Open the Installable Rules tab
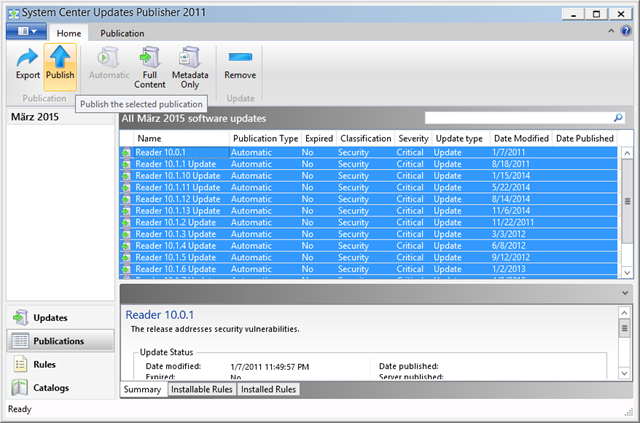640x423 pixels. [x=202, y=389]
